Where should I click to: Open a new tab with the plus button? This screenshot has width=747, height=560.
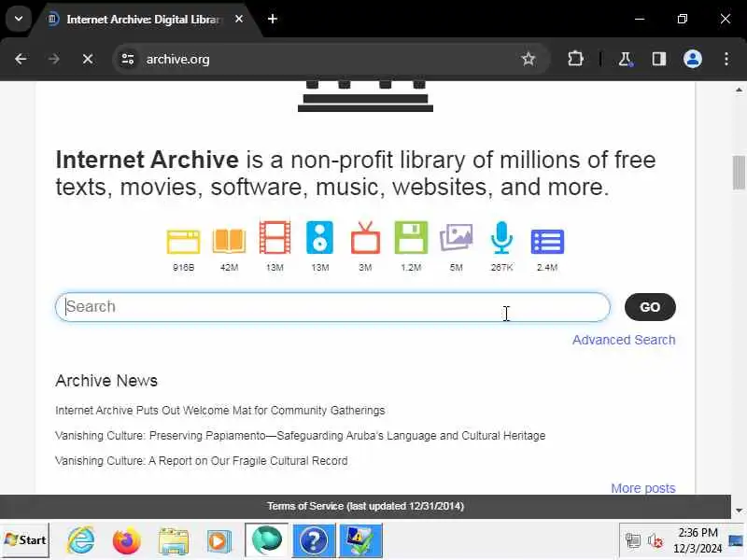pyautogui.click(x=273, y=19)
